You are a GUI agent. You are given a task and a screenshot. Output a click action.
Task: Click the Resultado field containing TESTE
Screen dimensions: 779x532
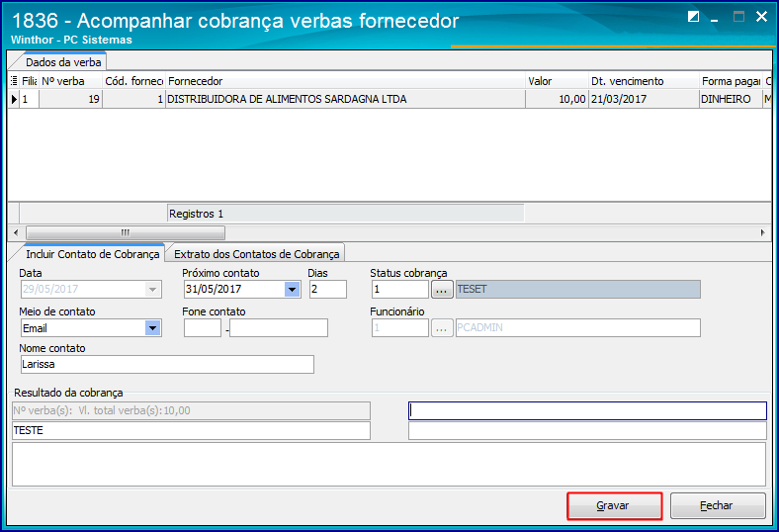click(191, 431)
